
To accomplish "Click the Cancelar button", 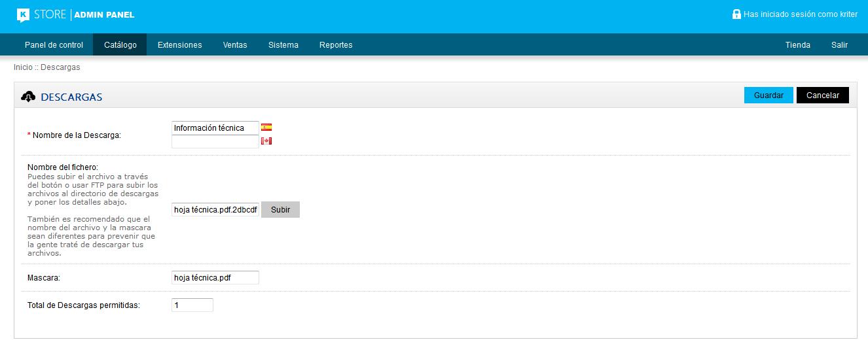I will 823,95.
